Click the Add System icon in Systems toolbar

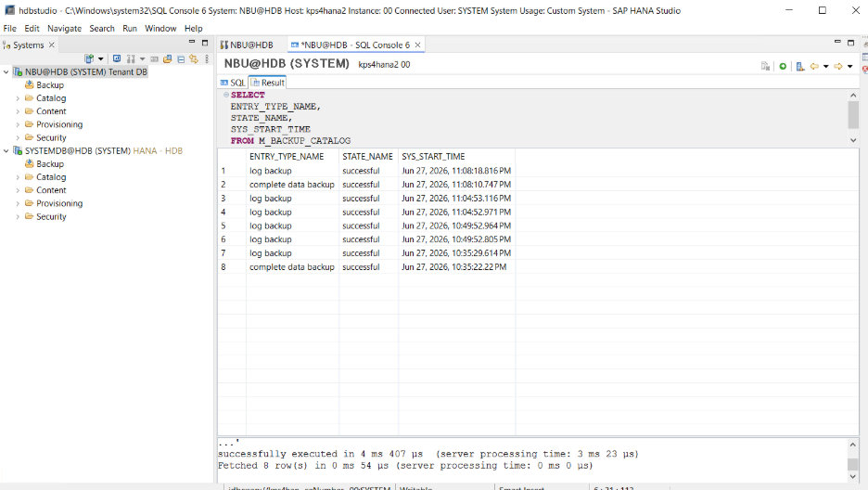click(89, 58)
